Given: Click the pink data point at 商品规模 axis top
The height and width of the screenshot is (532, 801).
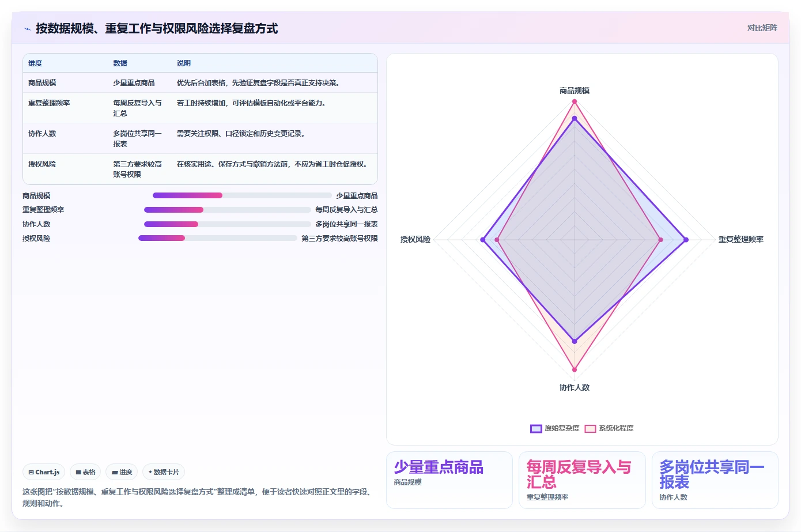Looking at the screenshot, I should pyautogui.click(x=575, y=101).
